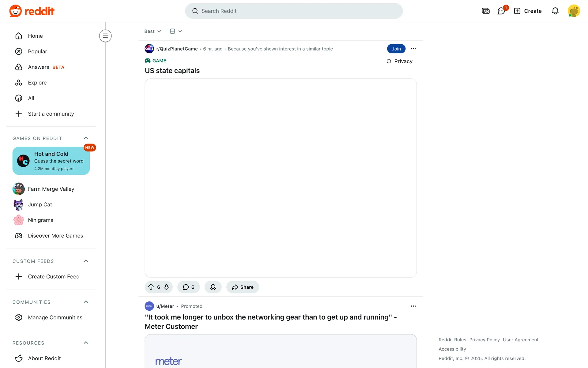The width and height of the screenshot is (588, 368).
Task: Focus the Search Reddit field
Action: click(x=294, y=11)
